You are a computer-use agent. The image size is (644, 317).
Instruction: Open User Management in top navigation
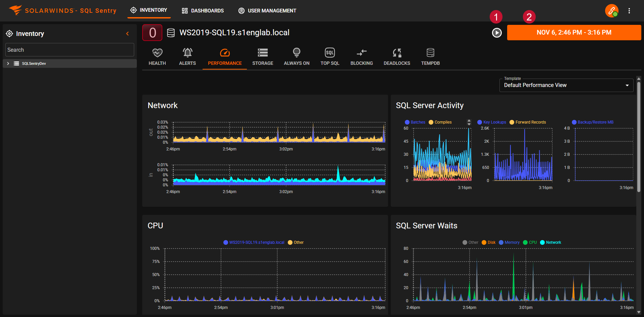[x=267, y=11]
